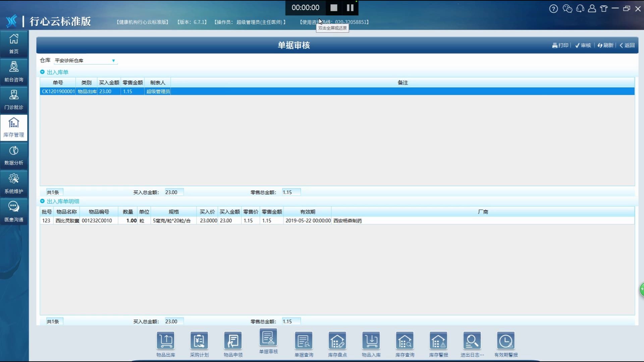Image resolution: width=644 pixels, height=362 pixels.
Task: Select order row CK1201900001
Action: (58, 91)
